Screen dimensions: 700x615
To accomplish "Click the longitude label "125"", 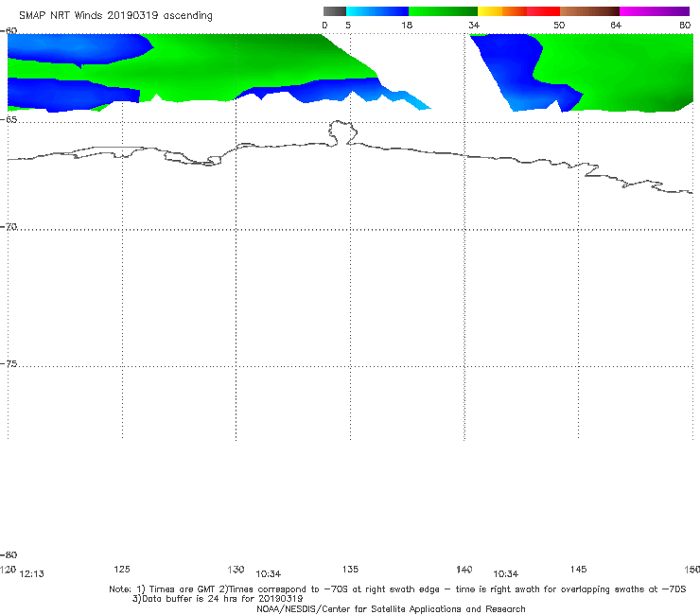I will point(122,570).
